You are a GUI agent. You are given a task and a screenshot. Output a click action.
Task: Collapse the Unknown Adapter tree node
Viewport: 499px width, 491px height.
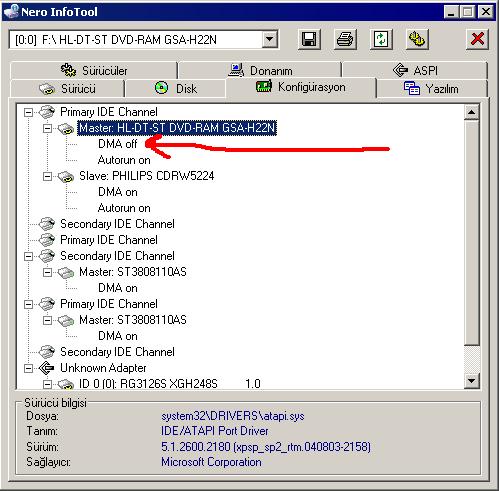pyautogui.click(x=29, y=368)
